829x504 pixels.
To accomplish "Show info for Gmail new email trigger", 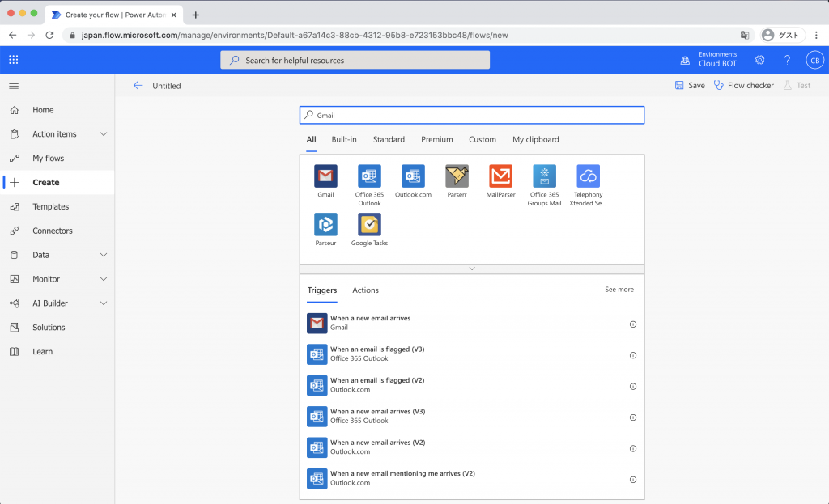I will tap(633, 324).
